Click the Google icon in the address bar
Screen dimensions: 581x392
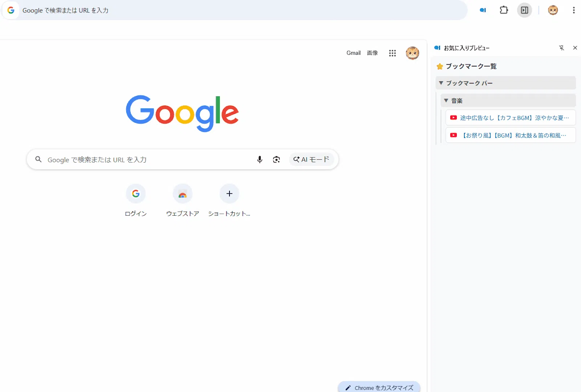(11, 10)
